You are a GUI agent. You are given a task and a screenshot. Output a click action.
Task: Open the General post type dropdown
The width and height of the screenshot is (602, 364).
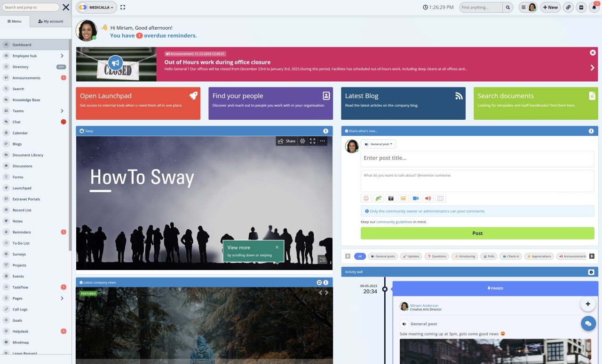[379, 144]
